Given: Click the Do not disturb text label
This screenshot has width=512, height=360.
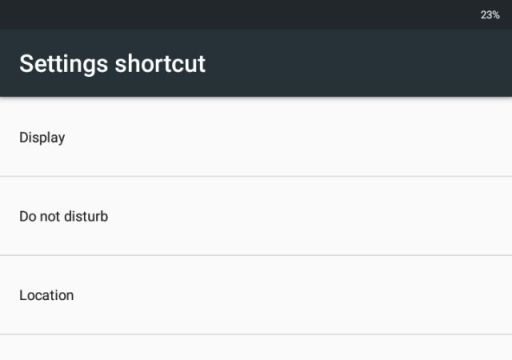Looking at the screenshot, I should (x=64, y=216).
